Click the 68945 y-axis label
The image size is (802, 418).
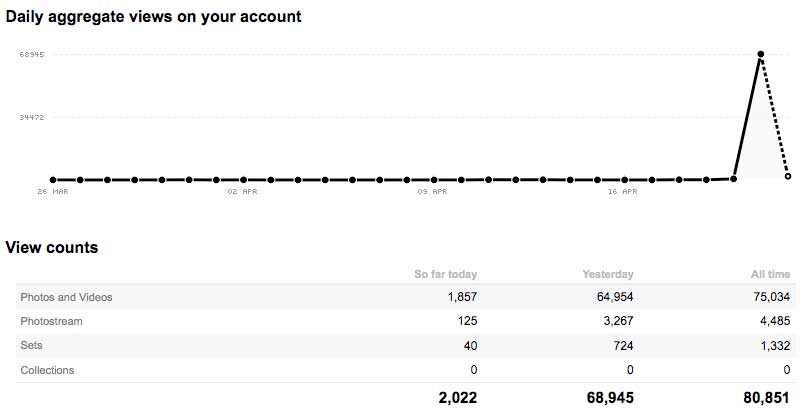31,55
